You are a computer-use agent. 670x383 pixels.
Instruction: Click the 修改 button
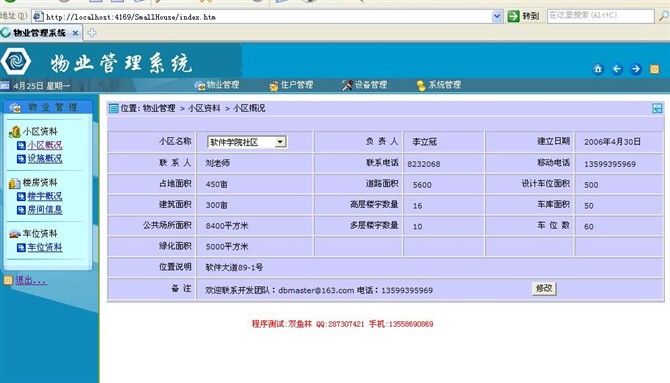(544, 288)
